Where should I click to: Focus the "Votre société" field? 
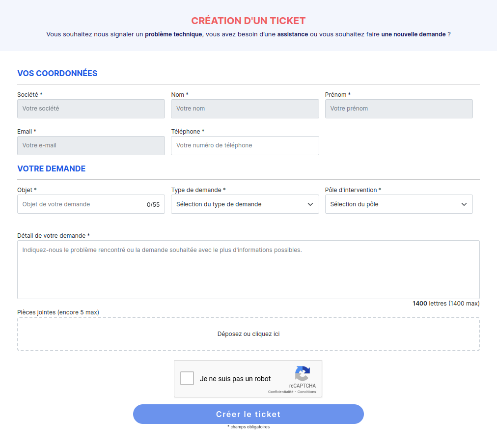click(x=91, y=109)
